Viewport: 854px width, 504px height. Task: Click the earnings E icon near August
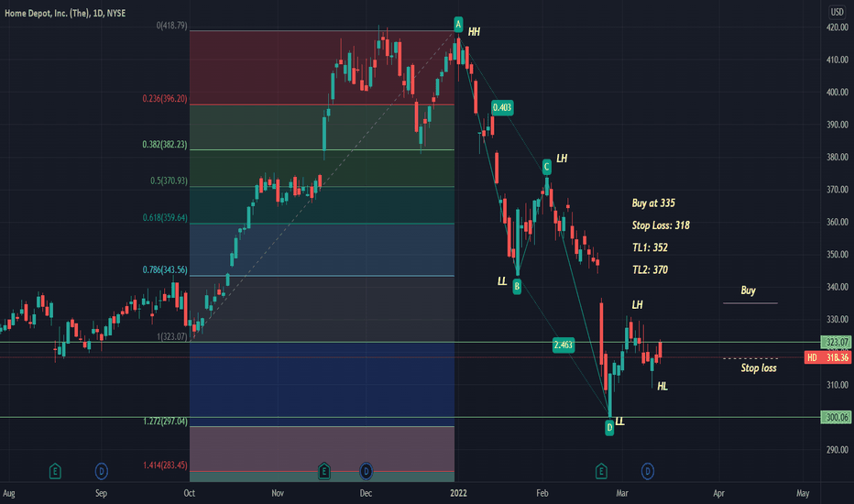coord(55,471)
